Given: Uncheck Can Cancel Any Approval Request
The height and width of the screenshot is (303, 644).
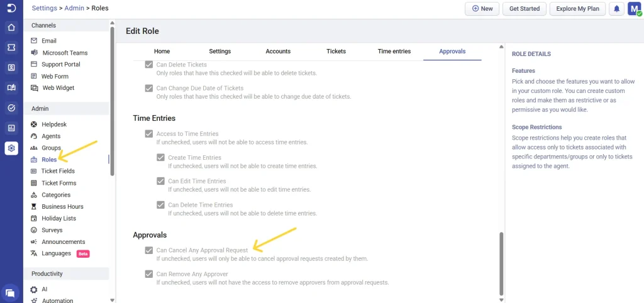Looking at the screenshot, I should tap(149, 250).
